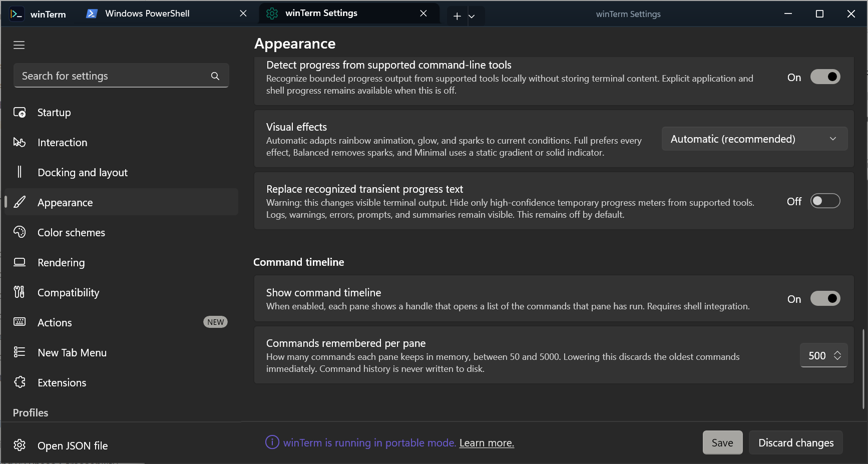Click the Save button

point(722,442)
